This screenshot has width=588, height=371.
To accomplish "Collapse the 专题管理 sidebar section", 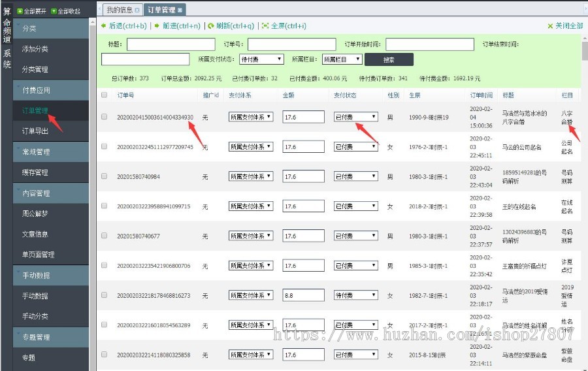I will [51, 337].
